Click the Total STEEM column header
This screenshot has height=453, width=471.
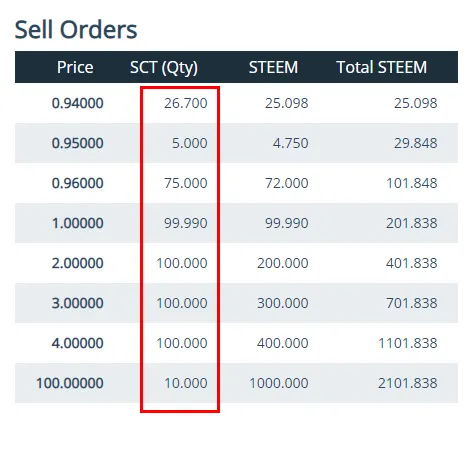click(x=382, y=67)
